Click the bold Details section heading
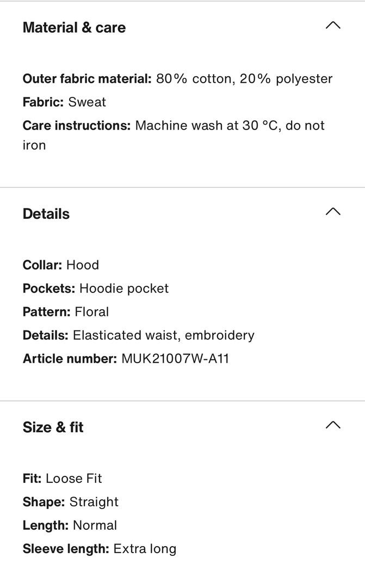The image size is (365, 588). pyautogui.click(x=46, y=214)
